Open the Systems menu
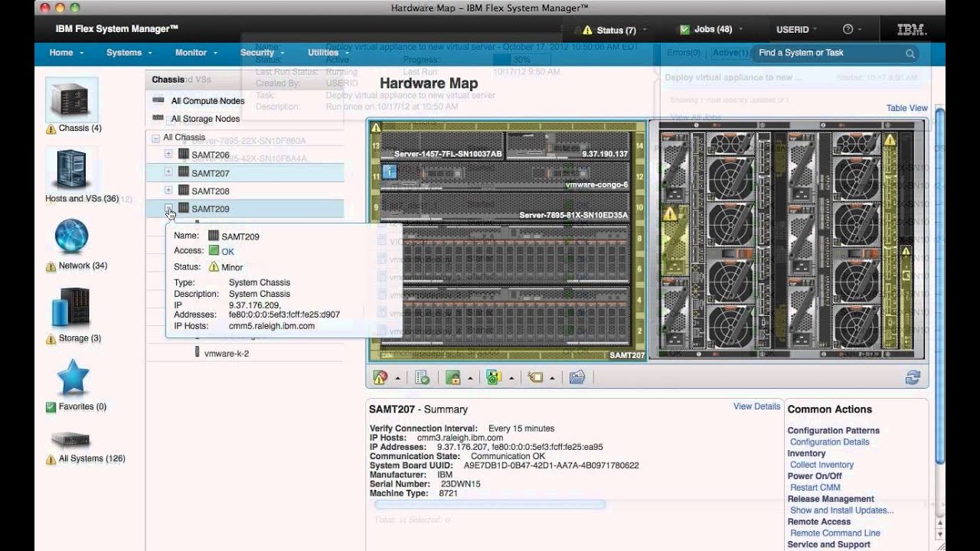Viewport: 980px width, 551px height. click(x=129, y=53)
